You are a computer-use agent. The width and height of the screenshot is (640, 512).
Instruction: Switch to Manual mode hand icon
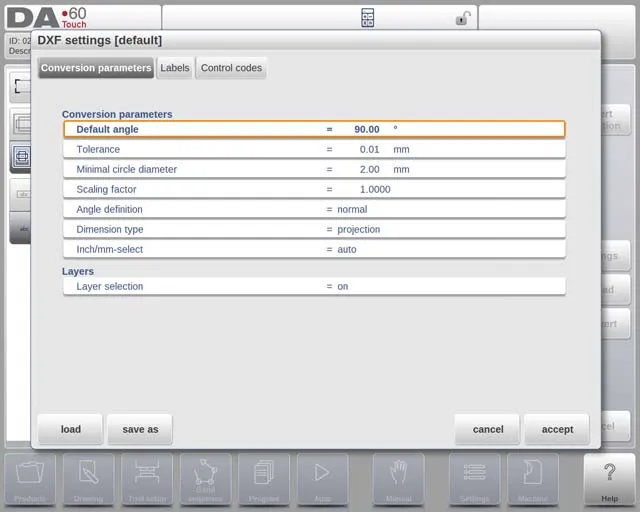[x=399, y=478]
